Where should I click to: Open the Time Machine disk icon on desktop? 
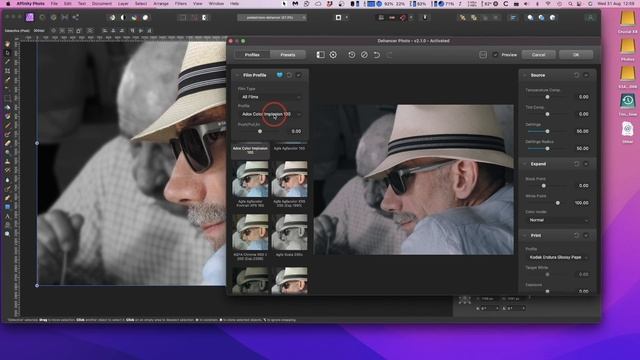(627, 100)
